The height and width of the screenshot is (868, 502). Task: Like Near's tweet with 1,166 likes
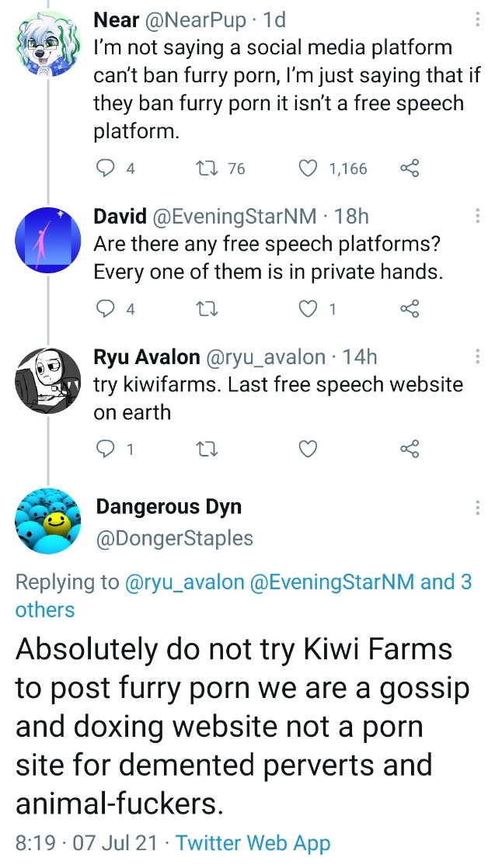(x=309, y=168)
